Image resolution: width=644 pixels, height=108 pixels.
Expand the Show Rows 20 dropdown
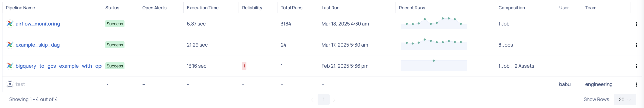[625, 99]
